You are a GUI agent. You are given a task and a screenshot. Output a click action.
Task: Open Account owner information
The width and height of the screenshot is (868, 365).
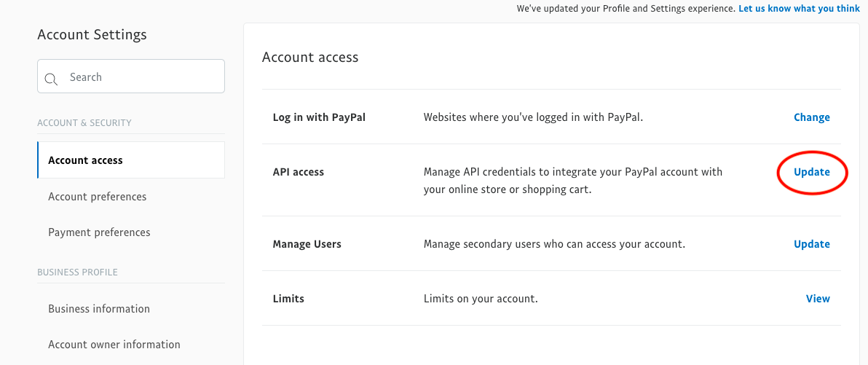tap(114, 345)
